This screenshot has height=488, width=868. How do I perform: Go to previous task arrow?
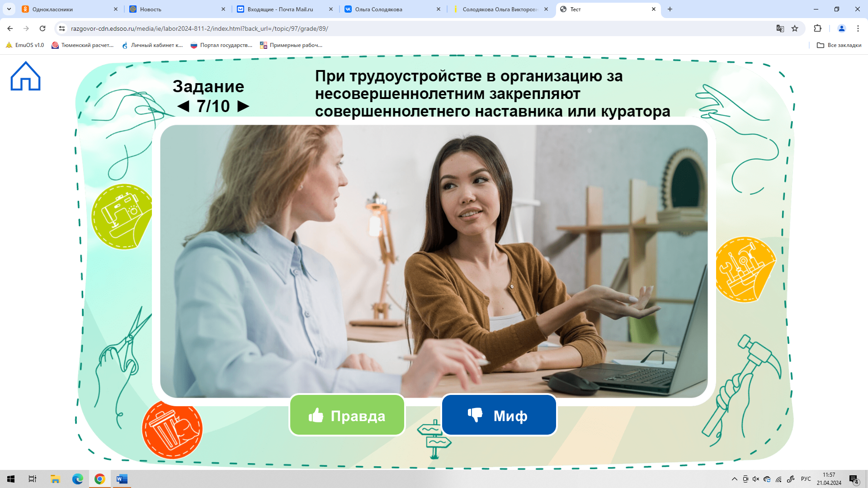[x=183, y=106]
